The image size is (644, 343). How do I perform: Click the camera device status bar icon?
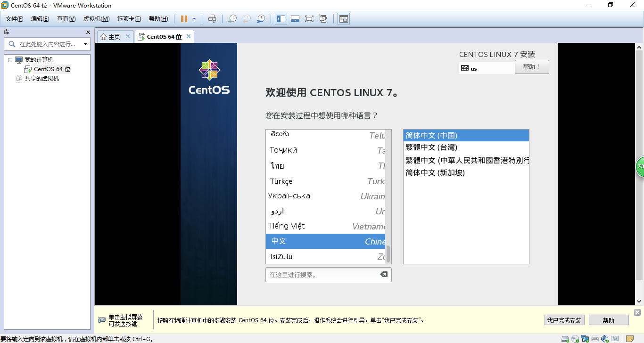pos(615,339)
